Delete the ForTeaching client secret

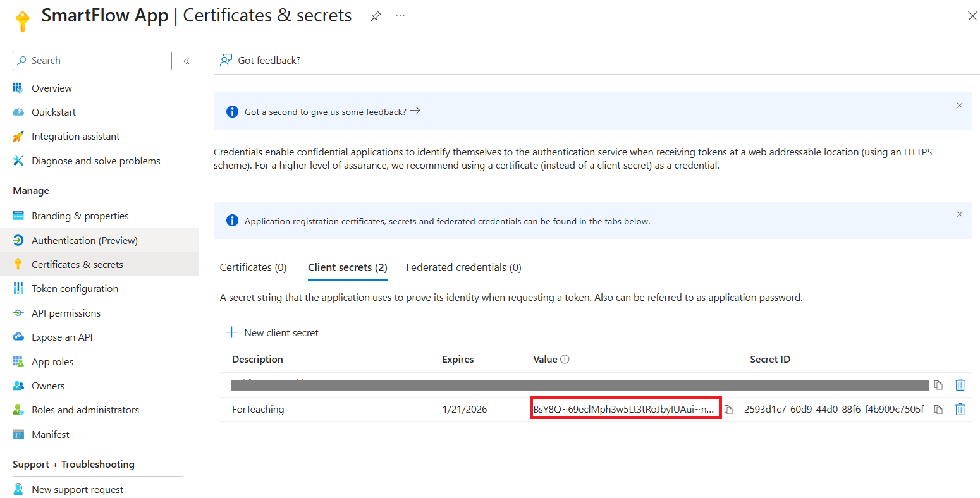pyautogui.click(x=960, y=409)
